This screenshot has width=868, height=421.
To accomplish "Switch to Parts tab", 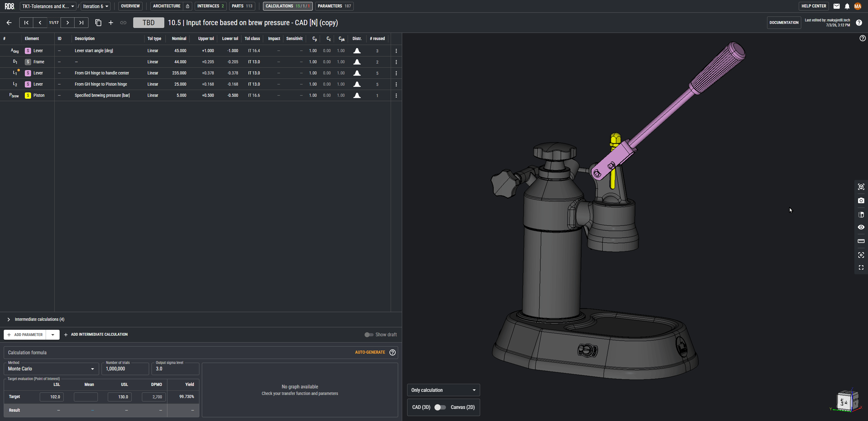I will pos(242,6).
